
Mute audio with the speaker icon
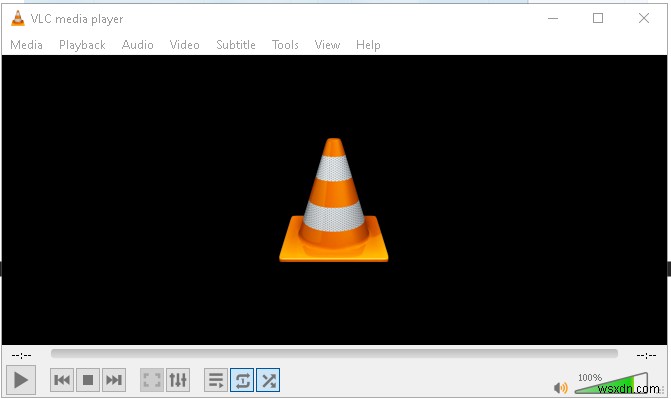coord(561,388)
